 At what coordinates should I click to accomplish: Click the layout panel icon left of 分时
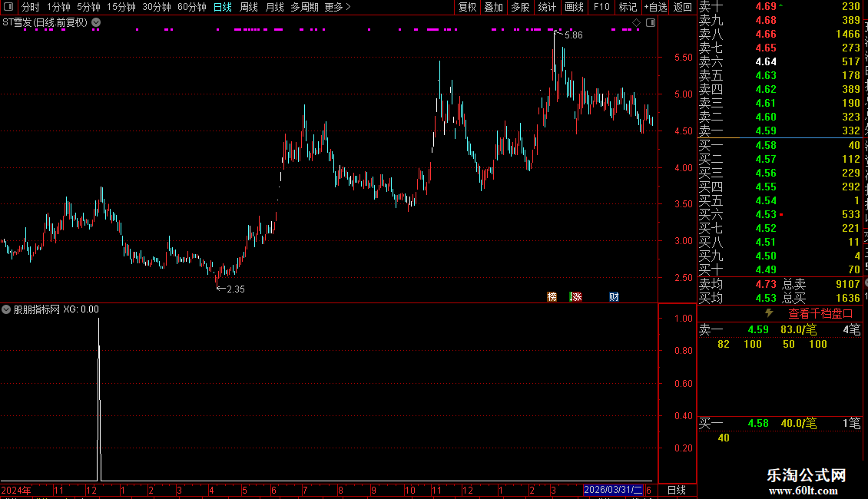(x=8, y=7)
